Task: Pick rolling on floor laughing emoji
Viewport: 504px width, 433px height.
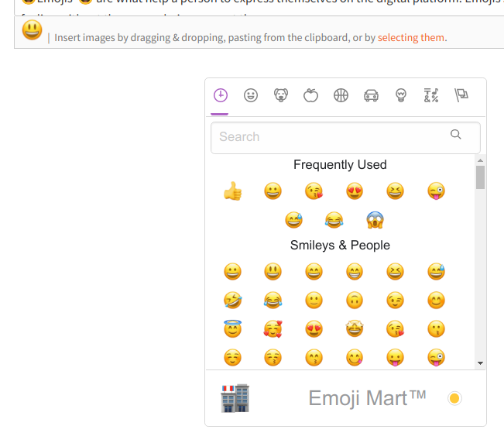Action: click(x=232, y=301)
